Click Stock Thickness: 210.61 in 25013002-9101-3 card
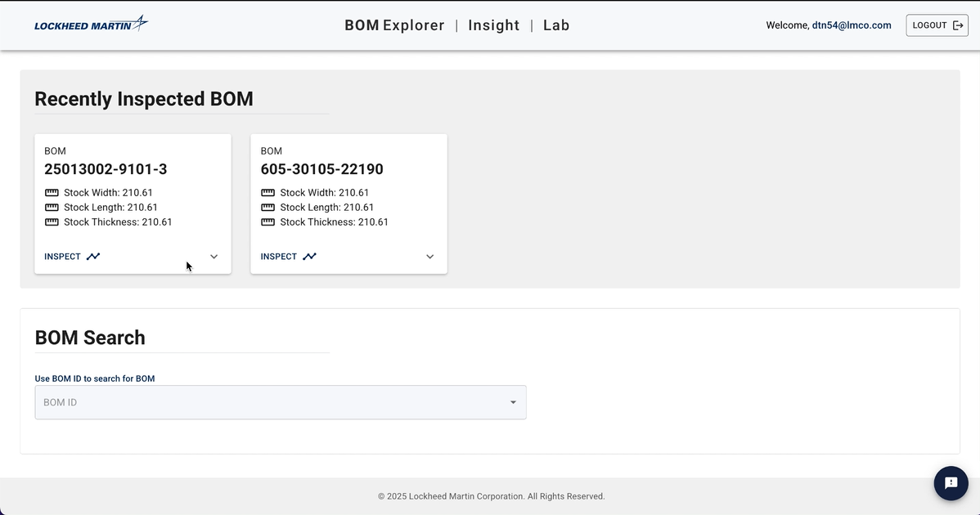Viewport: 980px width, 515px height. click(x=118, y=222)
